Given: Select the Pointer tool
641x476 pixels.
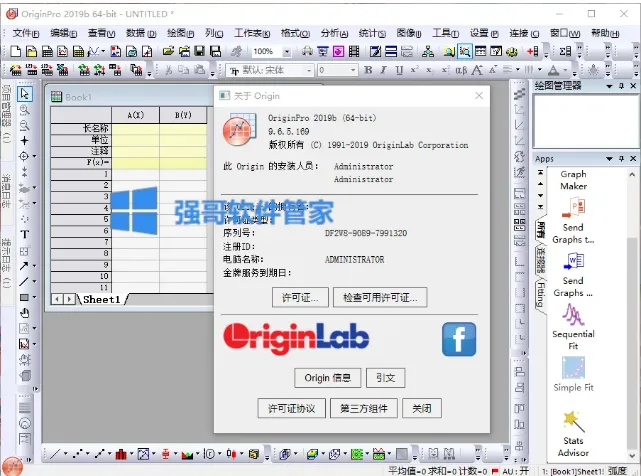Looking at the screenshot, I should point(25,94).
